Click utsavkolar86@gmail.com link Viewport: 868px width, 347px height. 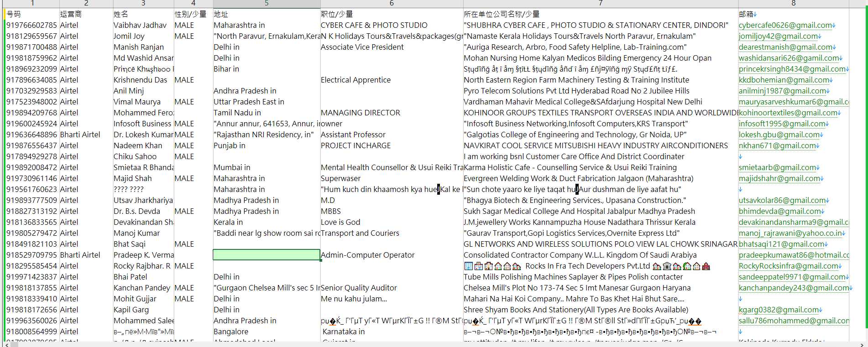point(782,200)
